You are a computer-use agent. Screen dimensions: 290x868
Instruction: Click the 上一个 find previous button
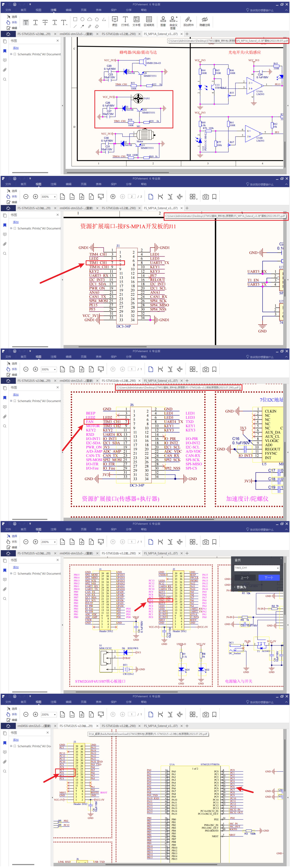[x=245, y=578]
